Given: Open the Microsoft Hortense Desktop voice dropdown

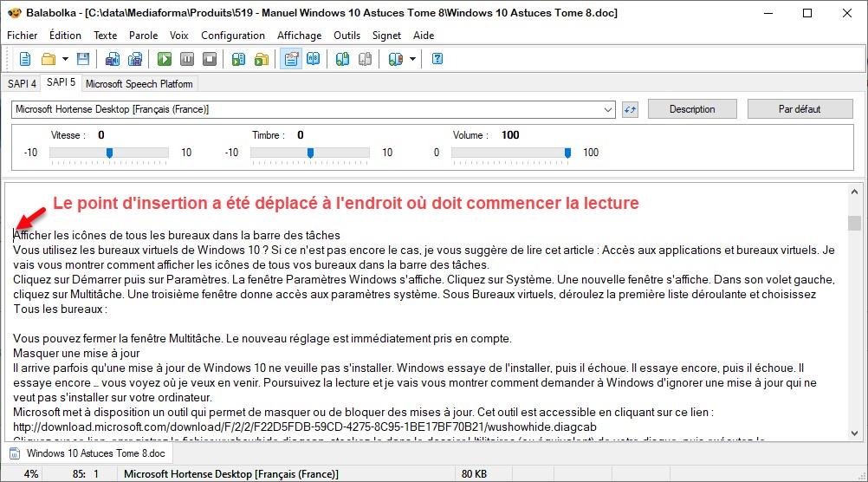Looking at the screenshot, I should coord(608,109).
